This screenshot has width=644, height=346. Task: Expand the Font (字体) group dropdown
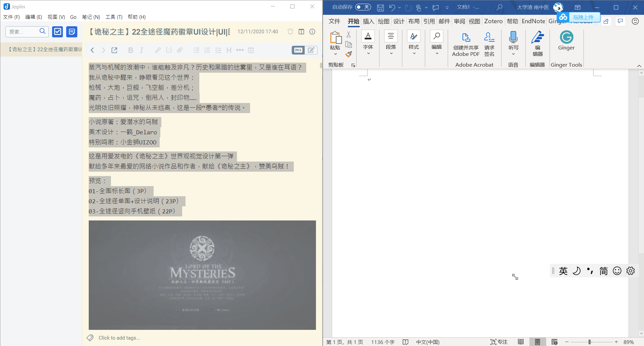pyautogui.click(x=368, y=54)
